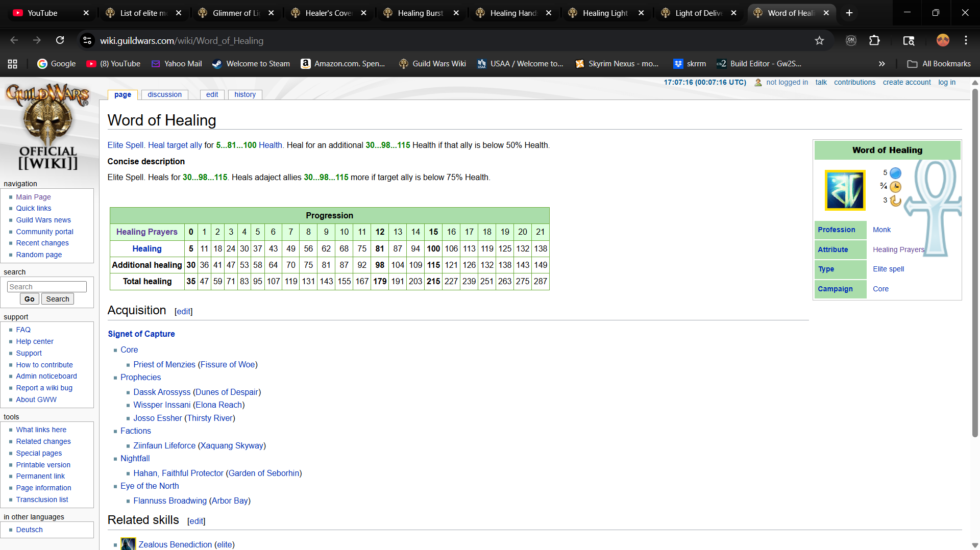This screenshot has width=980, height=550.
Task: Open the Monk profession link
Action: coord(881,230)
